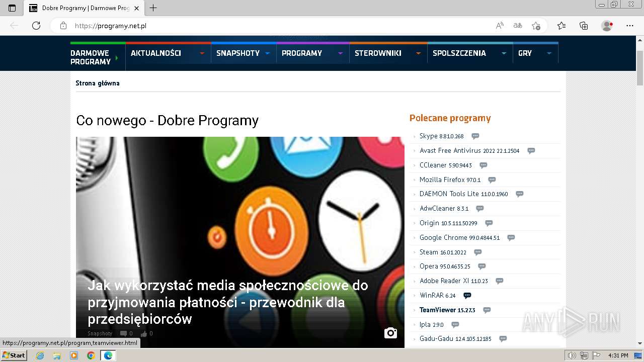Click the Read aloud icon

tap(500, 26)
